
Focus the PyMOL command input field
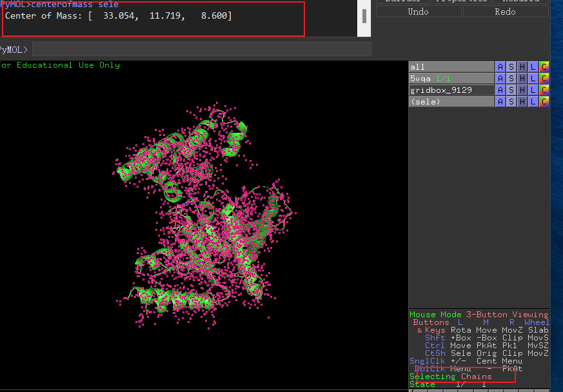coord(202,49)
